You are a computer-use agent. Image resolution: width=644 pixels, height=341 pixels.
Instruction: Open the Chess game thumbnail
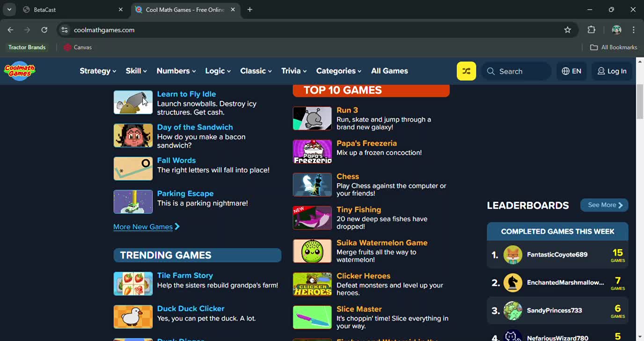click(312, 185)
